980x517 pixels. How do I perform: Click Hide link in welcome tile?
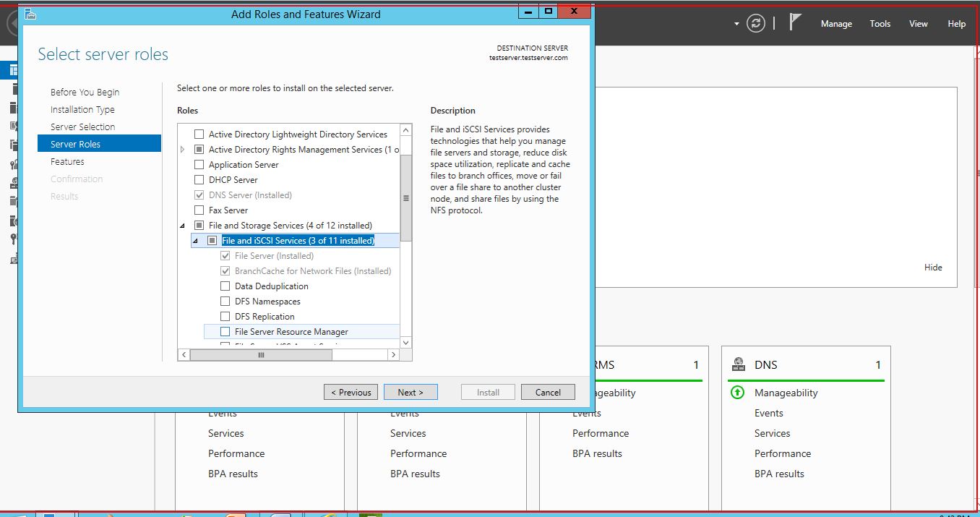tap(932, 268)
